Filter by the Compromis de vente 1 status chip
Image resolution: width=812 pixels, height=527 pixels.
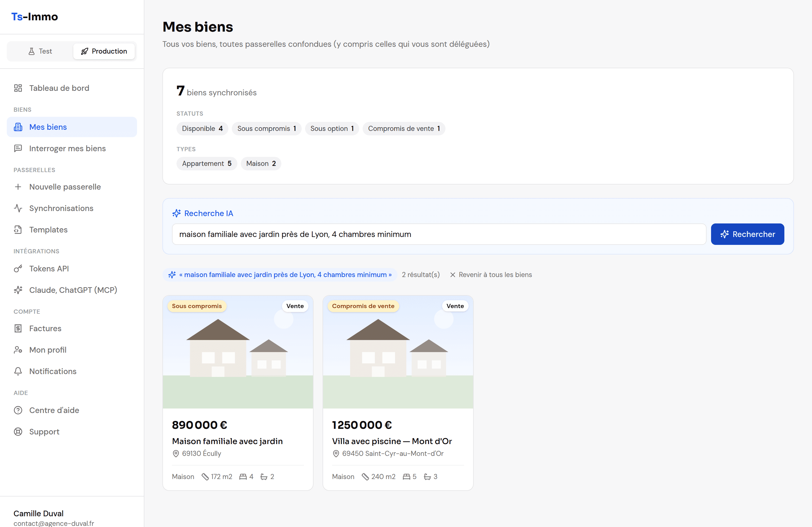pyautogui.click(x=404, y=129)
